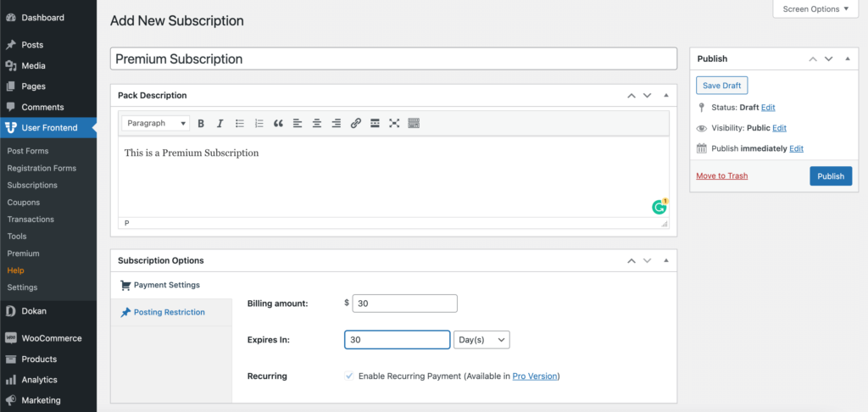Edit the Publish immediately schedule
This screenshot has height=412, width=868.
point(796,148)
